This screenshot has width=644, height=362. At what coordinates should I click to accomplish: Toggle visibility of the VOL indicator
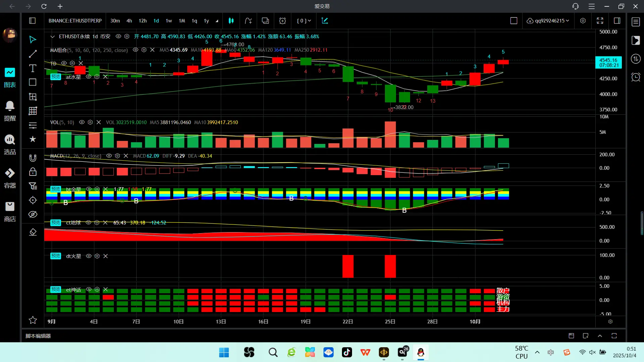[82, 122]
